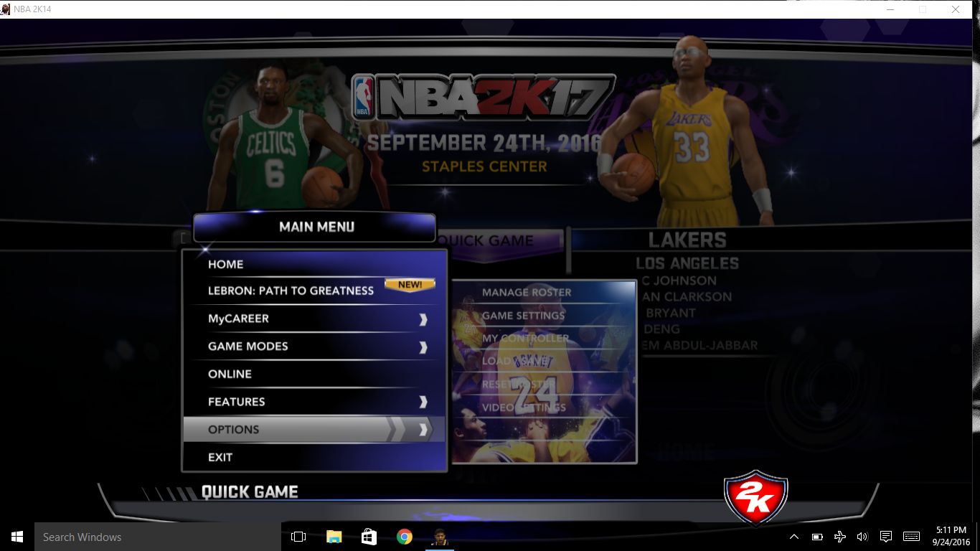980x551 pixels.
Task: Click the Task View taskbar icon
Action: coord(298,537)
